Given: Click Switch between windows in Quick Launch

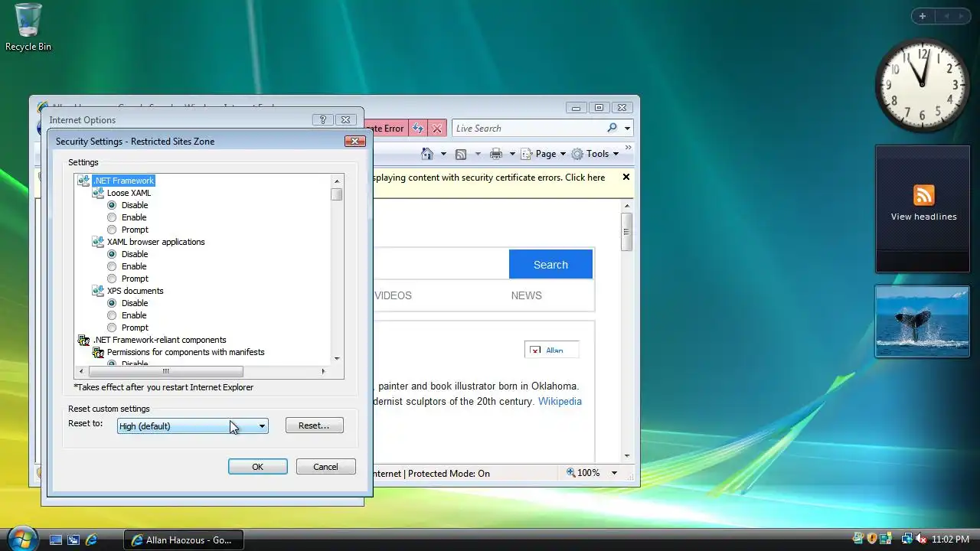Looking at the screenshot, I should pyautogui.click(x=73, y=540).
